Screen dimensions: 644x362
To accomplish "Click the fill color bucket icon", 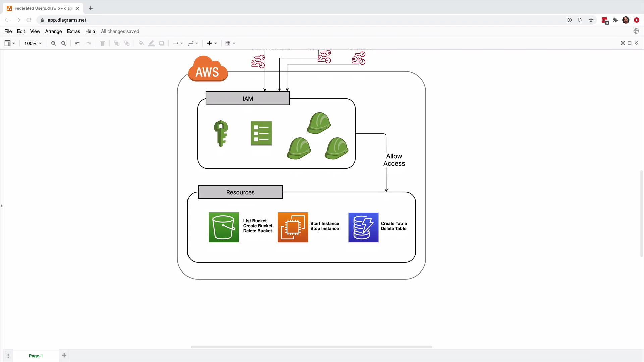I will point(141,43).
